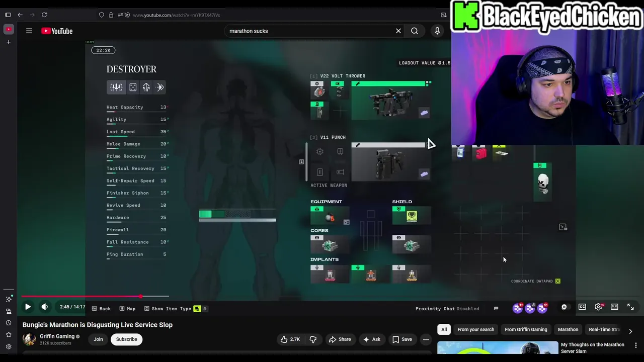644x362 pixels.
Task: Click the middle Implants slot
Action: (x=371, y=274)
